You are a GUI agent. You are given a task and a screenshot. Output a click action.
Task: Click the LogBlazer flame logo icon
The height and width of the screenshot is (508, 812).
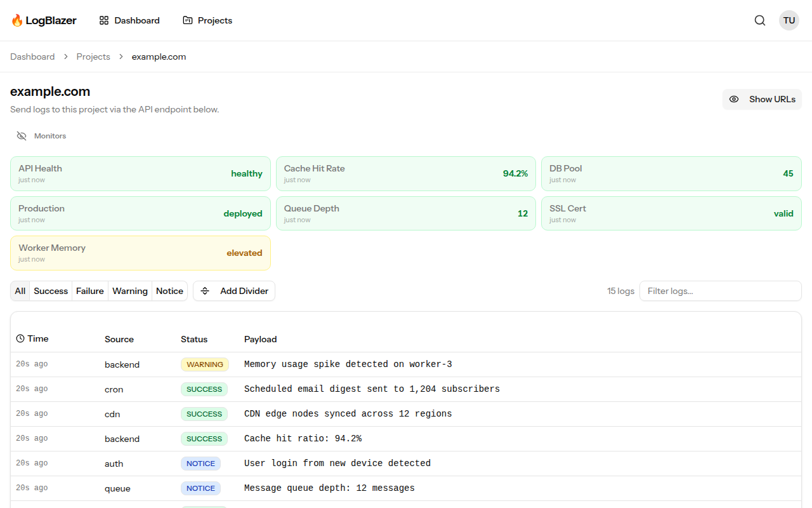point(17,20)
